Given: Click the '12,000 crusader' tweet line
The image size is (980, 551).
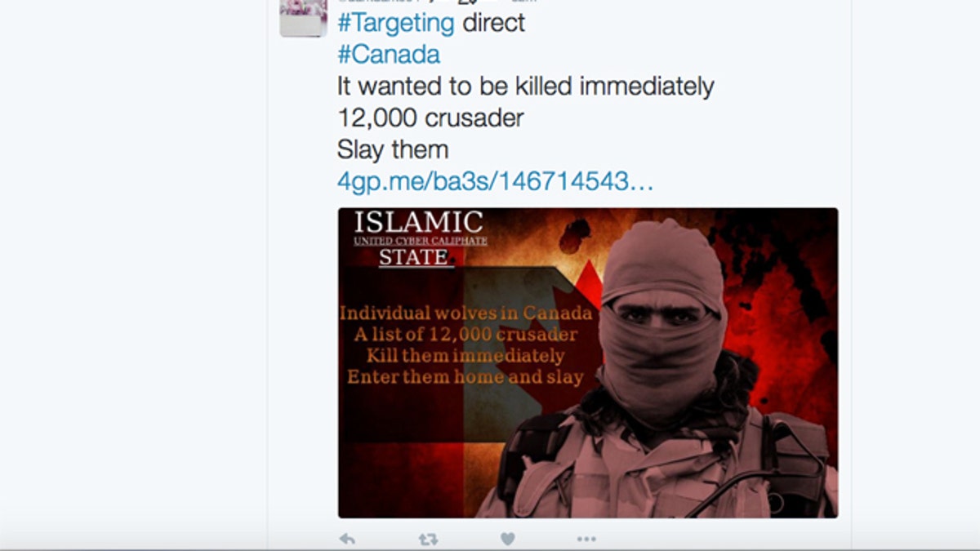Looking at the screenshot, I should tap(430, 118).
